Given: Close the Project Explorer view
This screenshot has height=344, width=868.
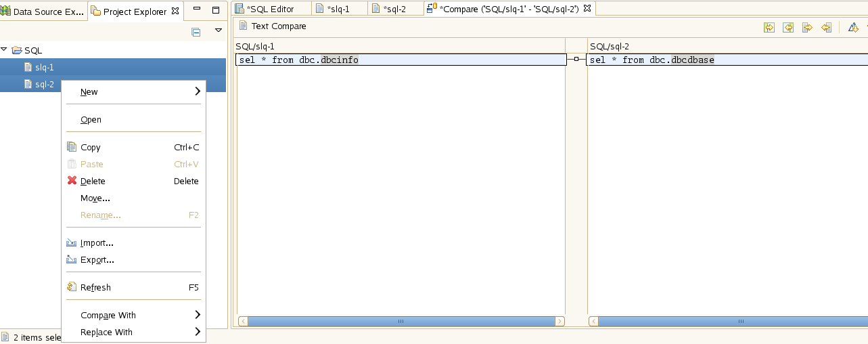Looking at the screenshot, I should [175, 11].
